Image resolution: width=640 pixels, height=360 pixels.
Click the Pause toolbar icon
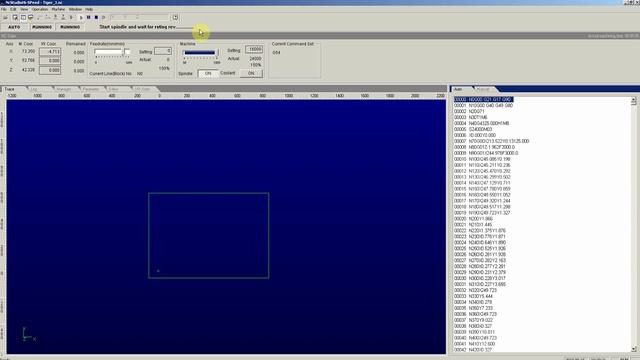(89, 18)
